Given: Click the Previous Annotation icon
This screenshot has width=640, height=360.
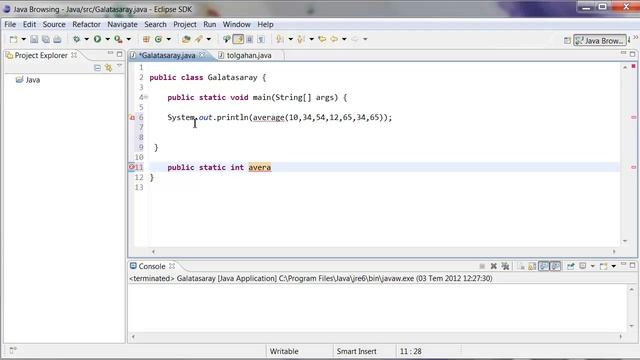Looking at the screenshot, I should click(x=301, y=39).
